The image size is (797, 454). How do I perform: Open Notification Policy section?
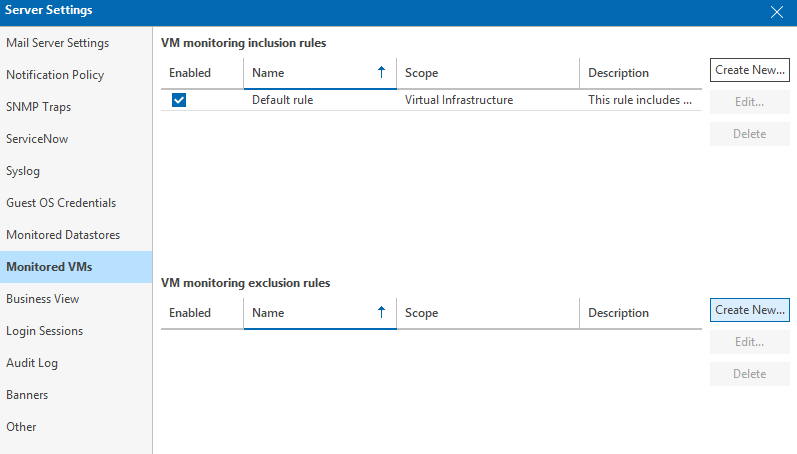(76, 75)
